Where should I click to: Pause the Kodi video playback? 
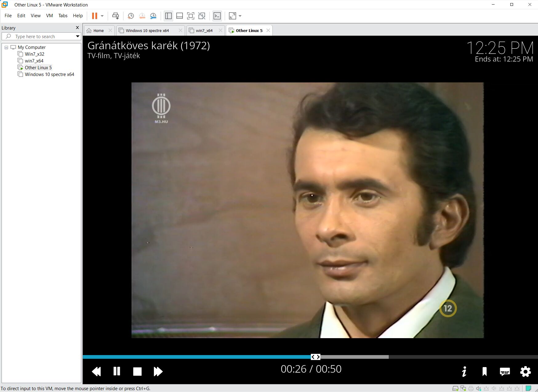(117, 371)
